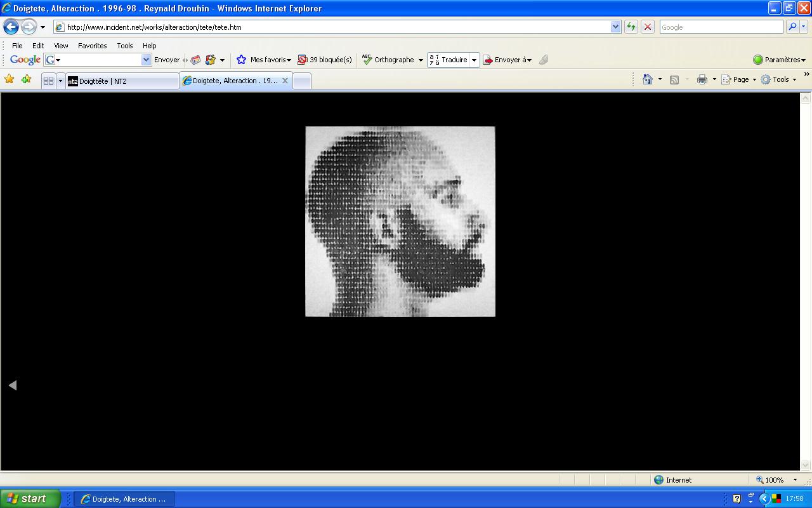Image resolution: width=812 pixels, height=508 pixels.
Task: Click the browser Forward arrow button
Action: coord(29,27)
